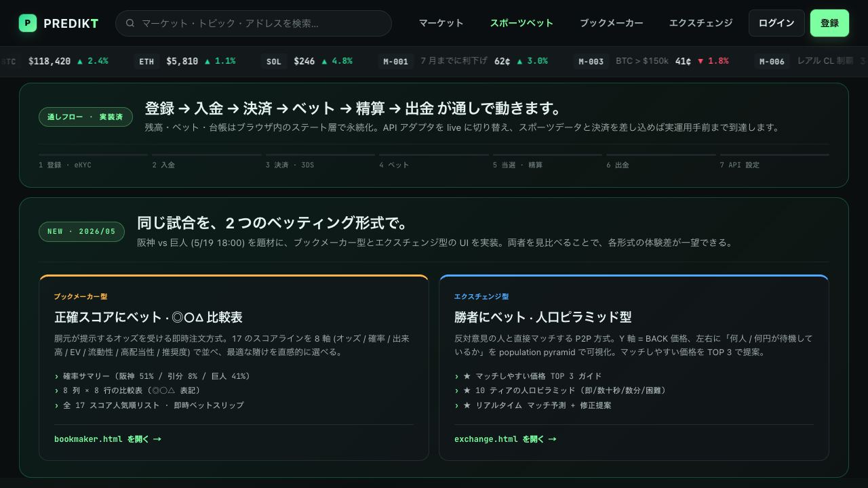Click the 8 列 × 8 行の比較表 bullet

[127, 390]
